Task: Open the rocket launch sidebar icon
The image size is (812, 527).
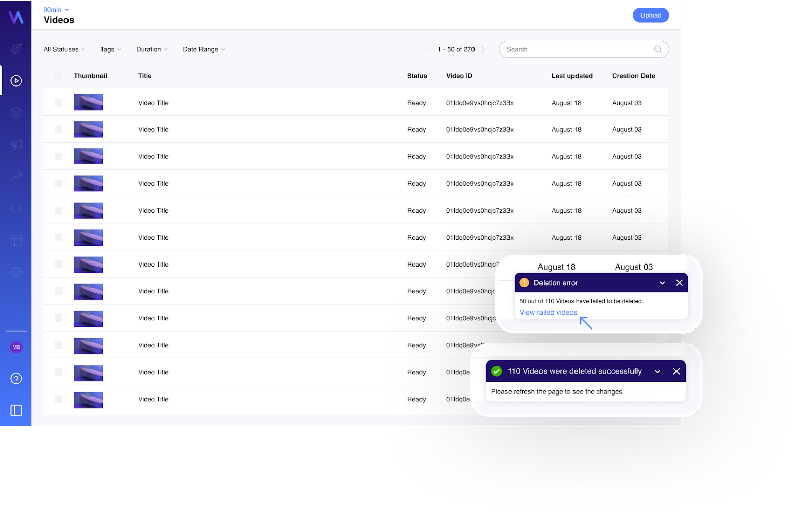Action: (16, 49)
